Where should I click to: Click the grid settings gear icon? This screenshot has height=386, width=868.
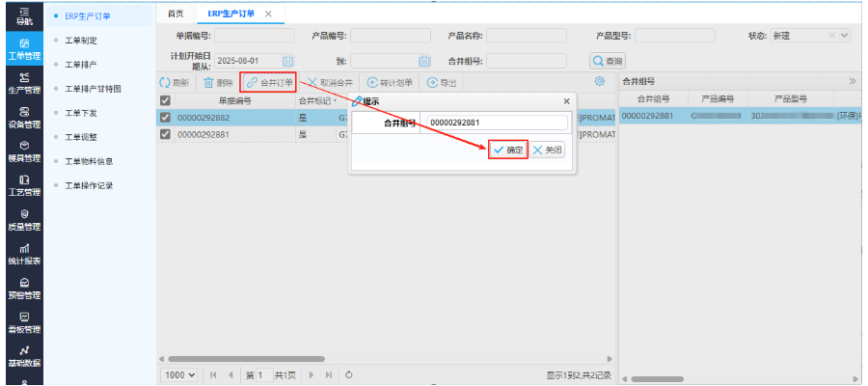(x=599, y=83)
